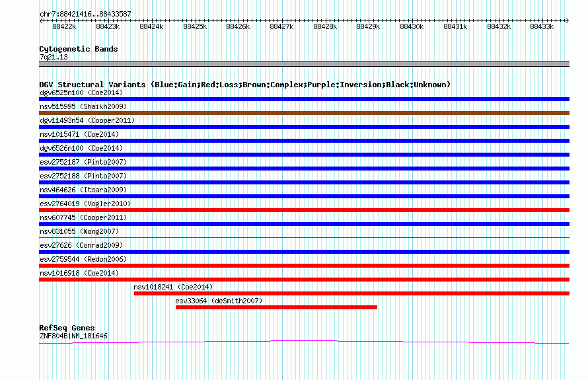Select the red esv2764019 loss bar

pyautogui.click(x=304, y=210)
